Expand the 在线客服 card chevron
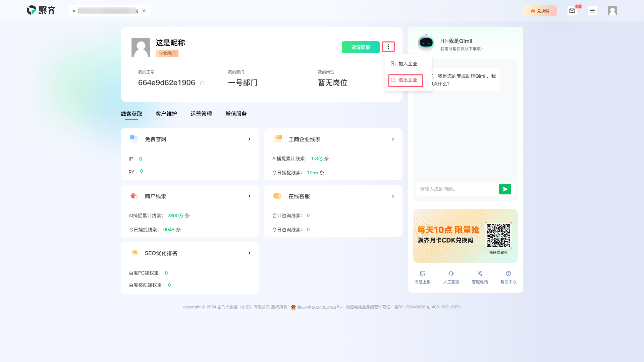The image size is (644, 362). click(393, 196)
